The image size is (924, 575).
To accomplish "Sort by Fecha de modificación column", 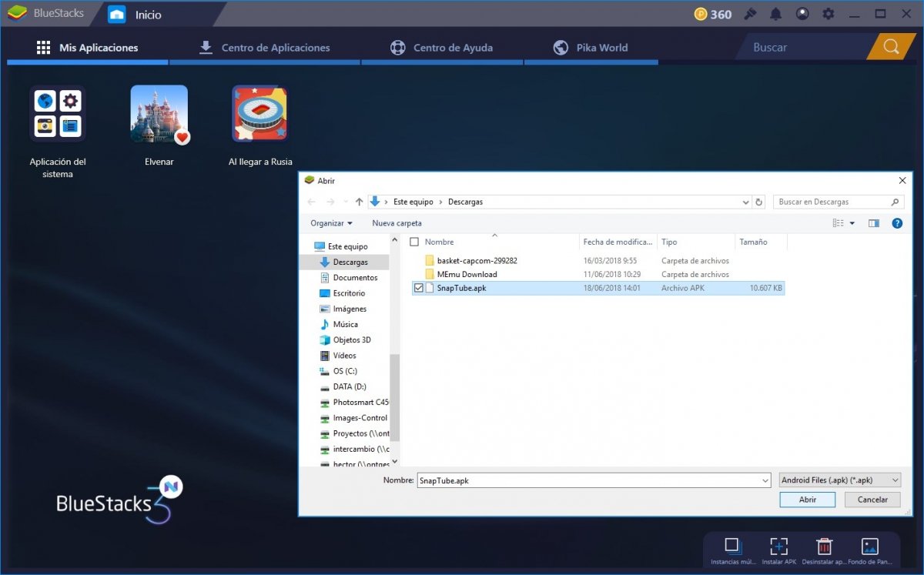I will pyautogui.click(x=618, y=242).
